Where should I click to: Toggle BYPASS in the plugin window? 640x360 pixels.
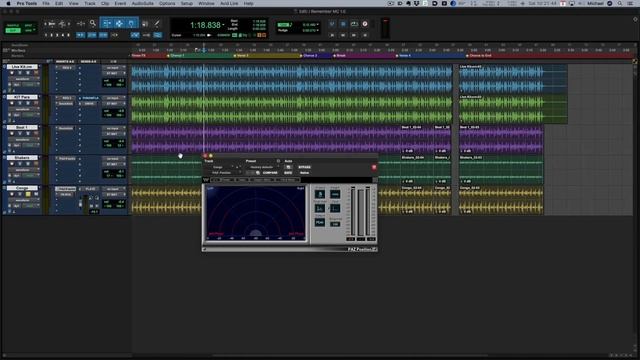tap(304, 167)
